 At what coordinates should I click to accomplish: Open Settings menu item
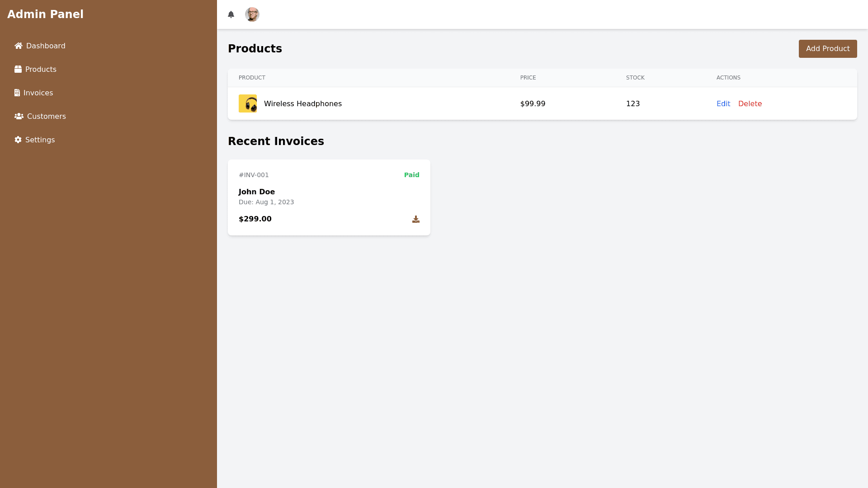pos(40,140)
